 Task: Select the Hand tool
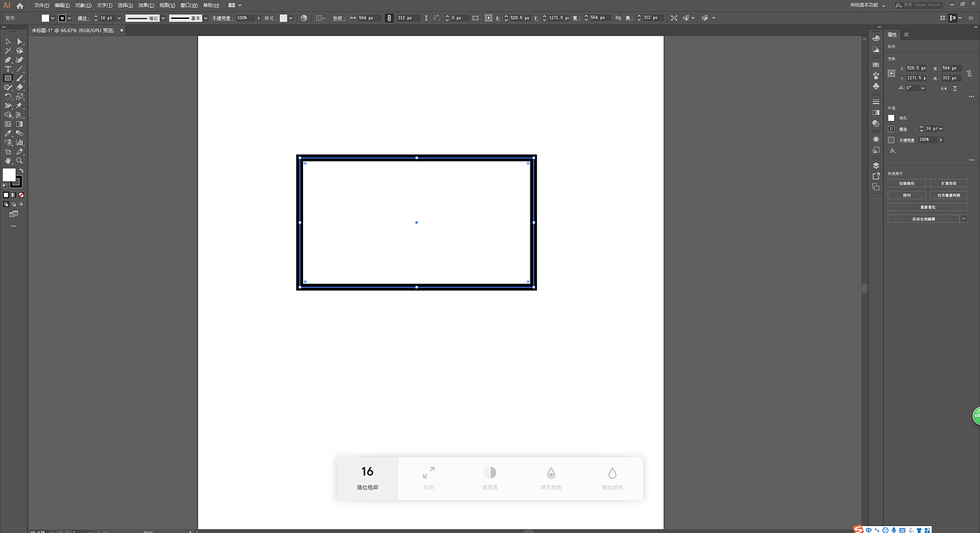coord(8,161)
